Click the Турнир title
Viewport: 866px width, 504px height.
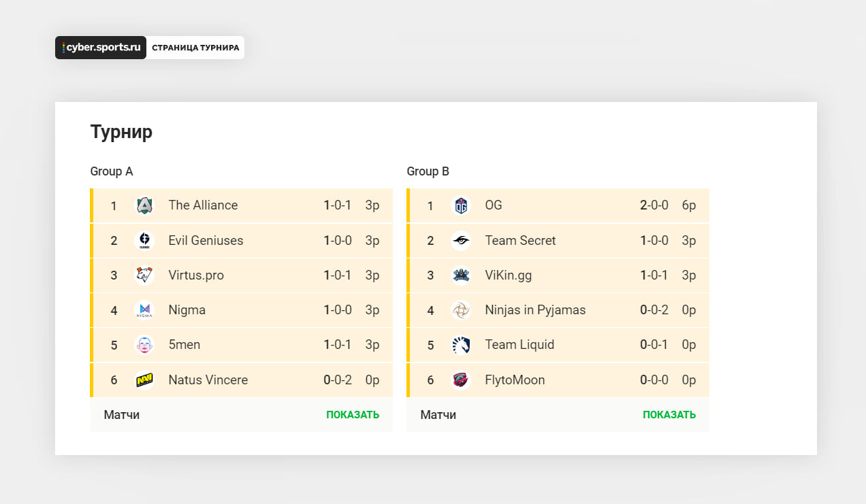(121, 132)
